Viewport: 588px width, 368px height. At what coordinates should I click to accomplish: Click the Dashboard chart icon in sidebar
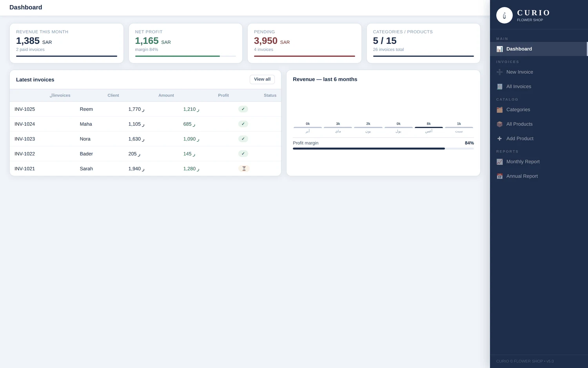[499, 49]
